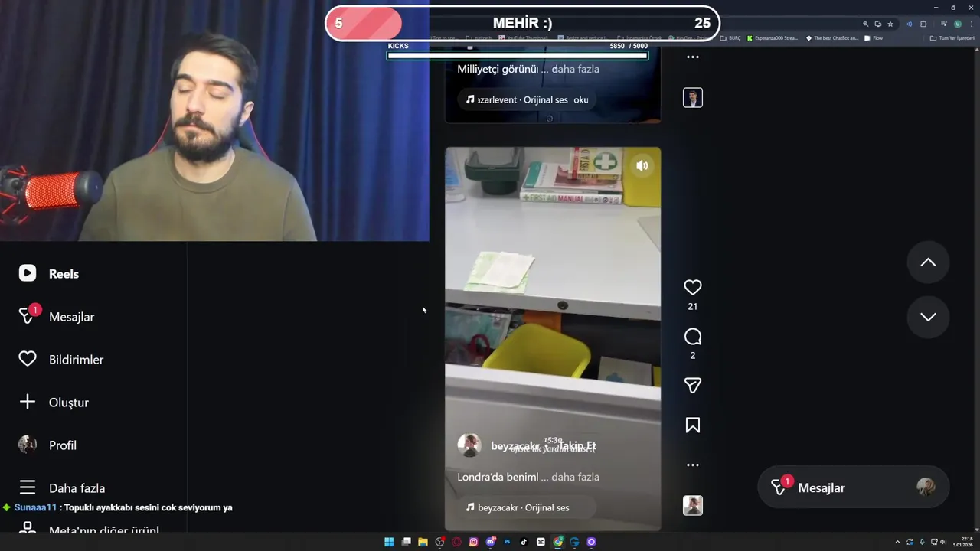
Task: Open the Chrome profile avatar
Action: coord(958,24)
